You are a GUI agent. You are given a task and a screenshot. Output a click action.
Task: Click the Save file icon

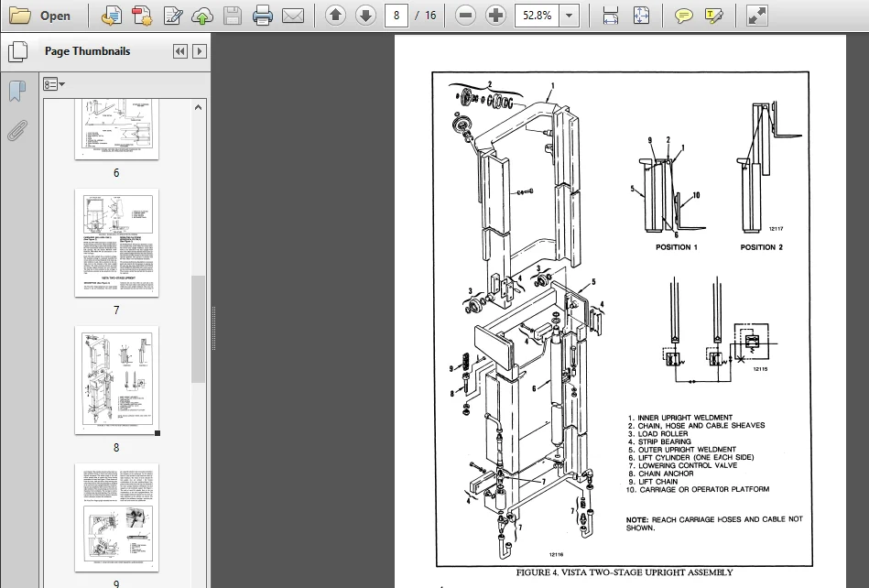[233, 16]
